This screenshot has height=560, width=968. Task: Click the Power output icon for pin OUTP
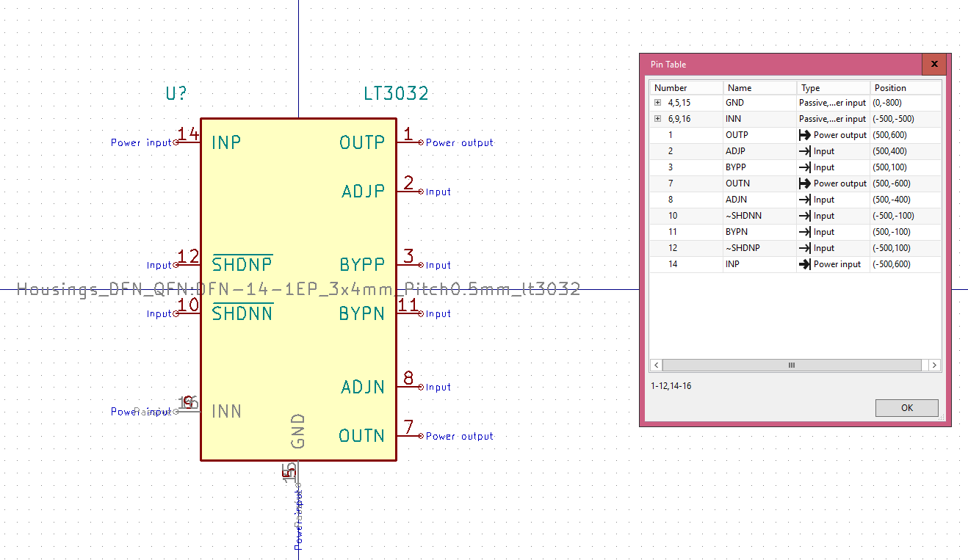(806, 134)
